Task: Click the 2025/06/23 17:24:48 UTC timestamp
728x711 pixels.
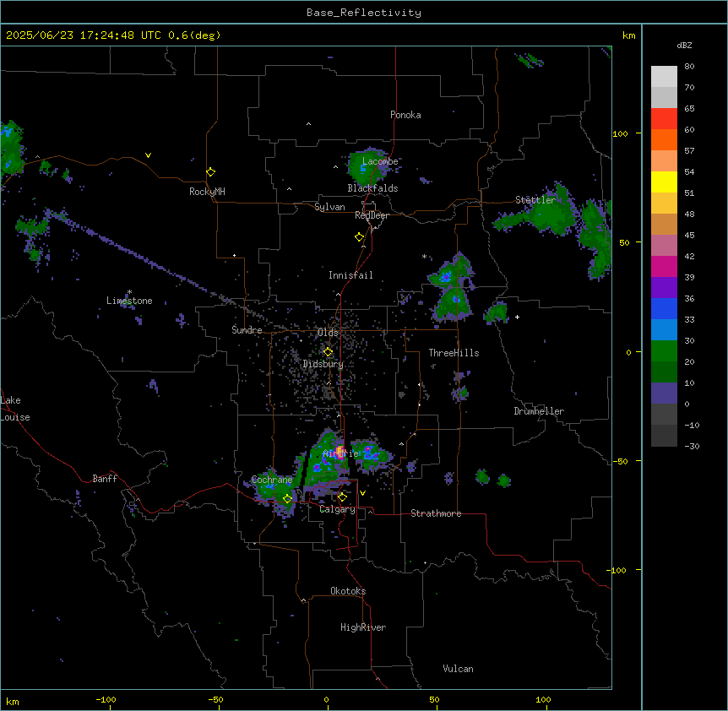Action: pos(84,35)
